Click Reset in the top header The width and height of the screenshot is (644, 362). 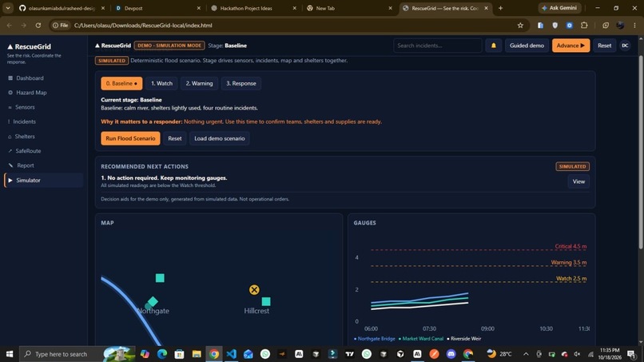click(604, 46)
